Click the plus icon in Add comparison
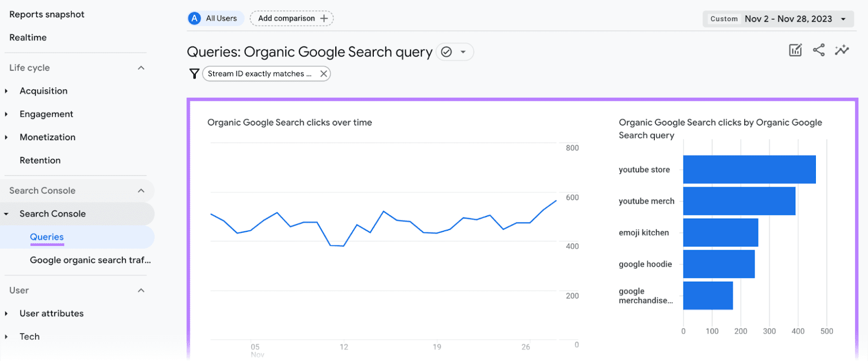 coord(324,18)
